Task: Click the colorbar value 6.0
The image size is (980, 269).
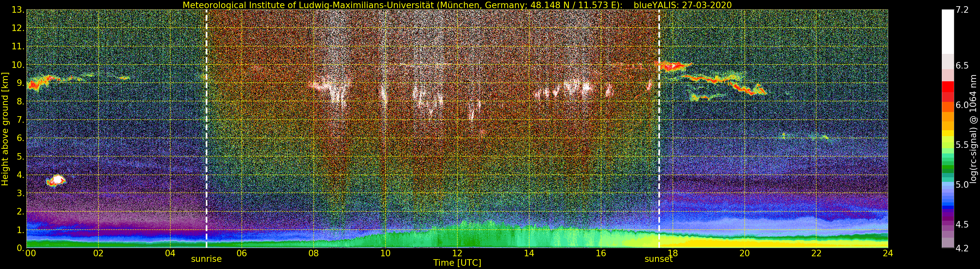Action: [962, 105]
